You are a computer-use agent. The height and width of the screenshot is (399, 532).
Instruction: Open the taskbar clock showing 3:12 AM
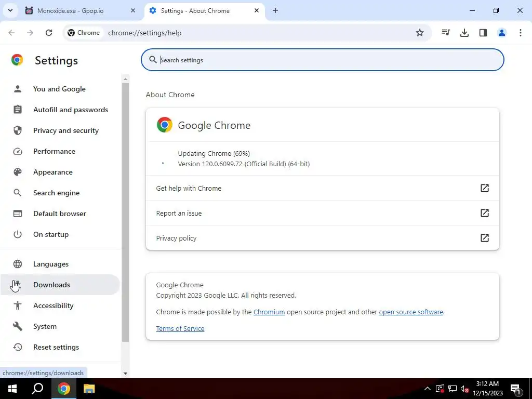pyautogui.click(x=487, y=389)
